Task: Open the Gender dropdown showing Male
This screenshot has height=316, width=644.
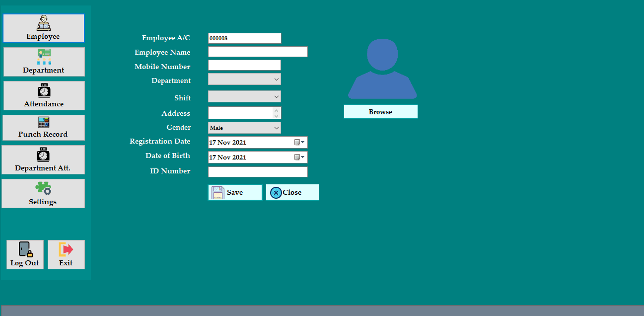Action: click(244, 128)
